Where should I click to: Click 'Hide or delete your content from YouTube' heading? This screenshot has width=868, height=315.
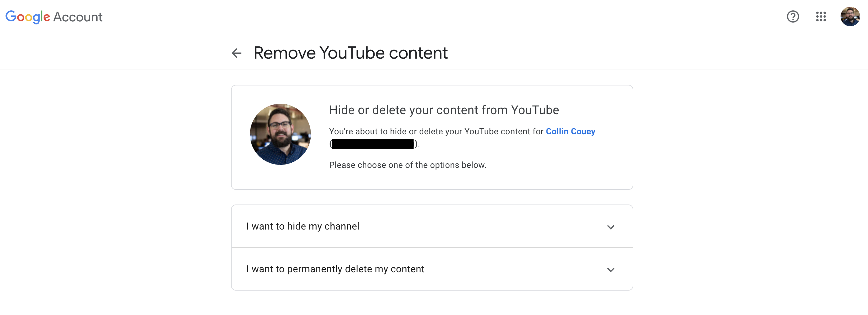click(x=444, y=110)
